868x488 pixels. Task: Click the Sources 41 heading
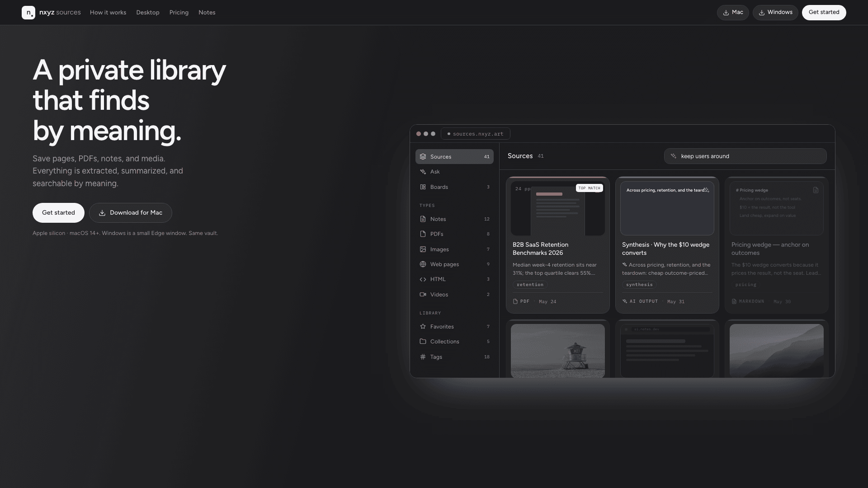click(x=526, y=156)
